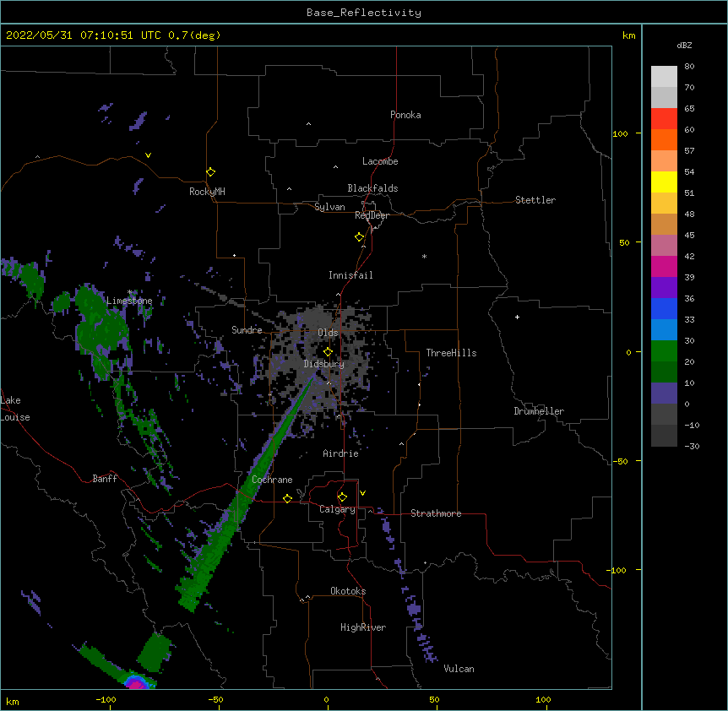Image resolution: width=728 pixels, height=711 pixels.
Task: Select the Stettler label
Action: (535, 200)
